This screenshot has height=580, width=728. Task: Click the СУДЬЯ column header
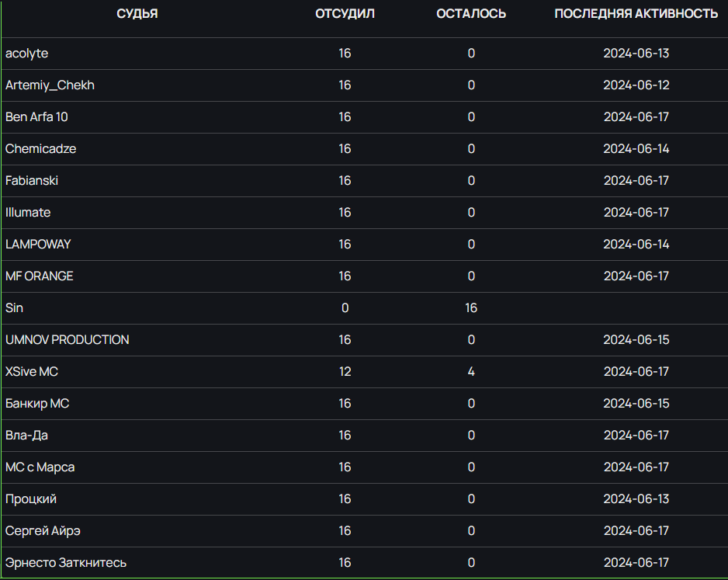[137, 14]
